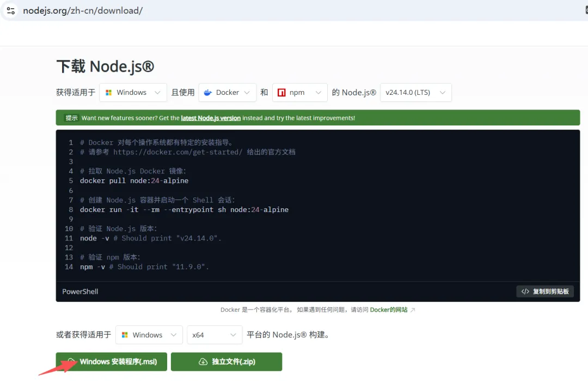Open the npm package manager dropdown
Image resolution: width=588 pixels, height=381 pixels.
coord(299,92)
